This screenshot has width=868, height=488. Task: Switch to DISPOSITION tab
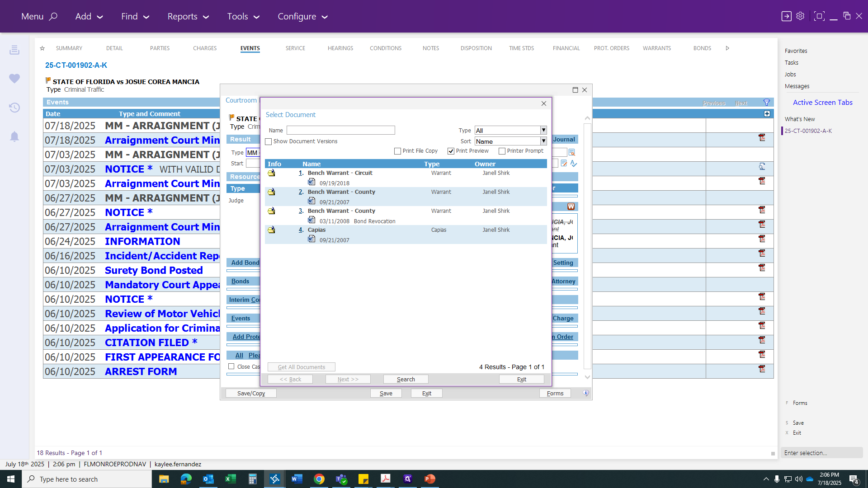point(476,48)
